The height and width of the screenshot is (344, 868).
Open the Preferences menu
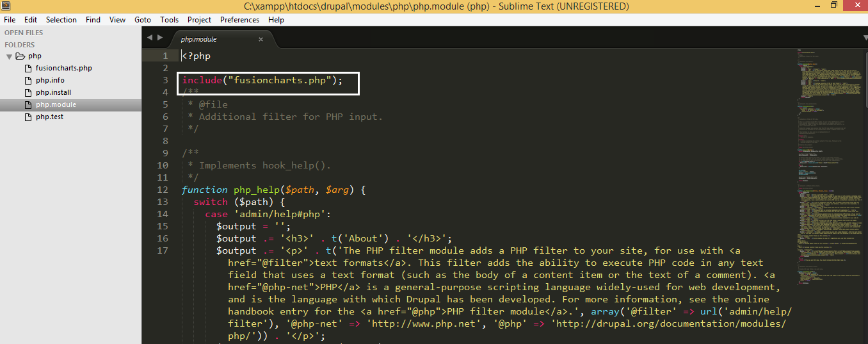[x=239, y=20]
